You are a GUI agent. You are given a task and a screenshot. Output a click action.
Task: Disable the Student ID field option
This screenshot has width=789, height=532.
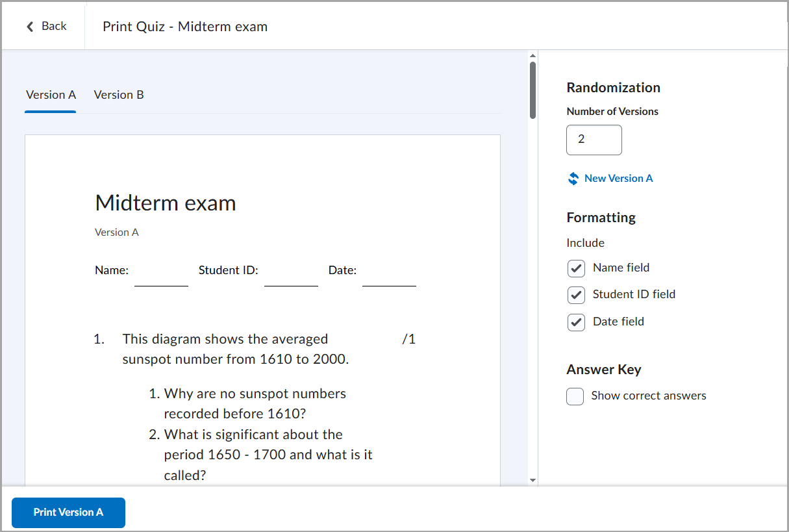[x=575, y=294]
